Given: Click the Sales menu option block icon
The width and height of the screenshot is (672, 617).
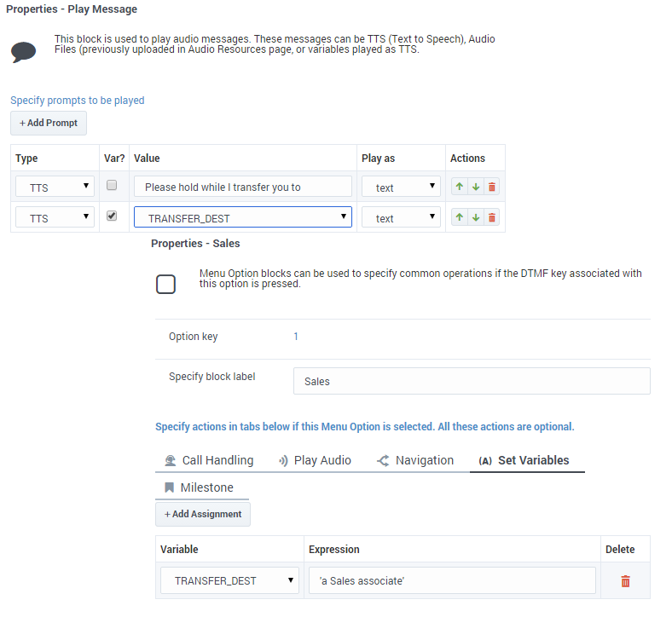Looking at the screenshot, I should click(x=165, y=285).
